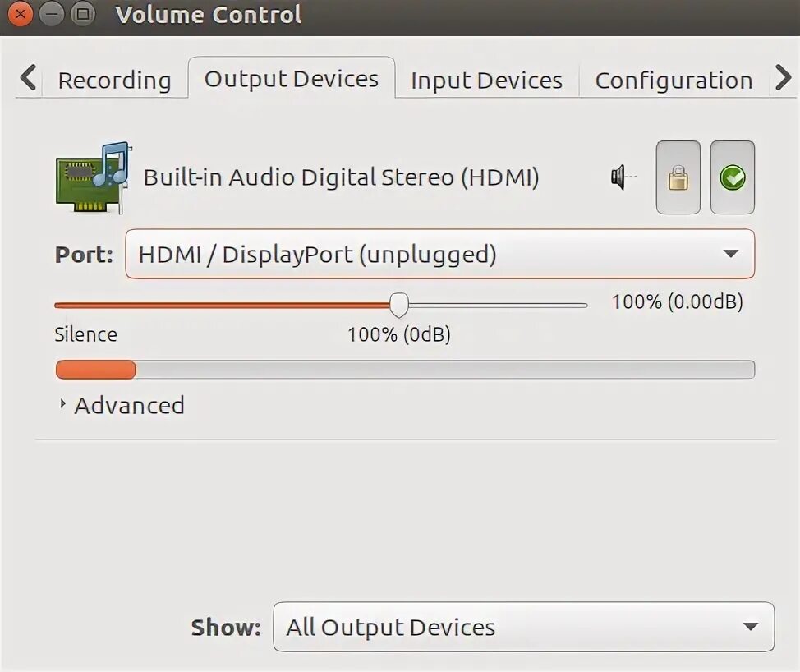This screenshot has width=800, height=672.
Task: Click the 100% (0dB) slider mark
Action: pyautogui.click(x=399, y=334)
